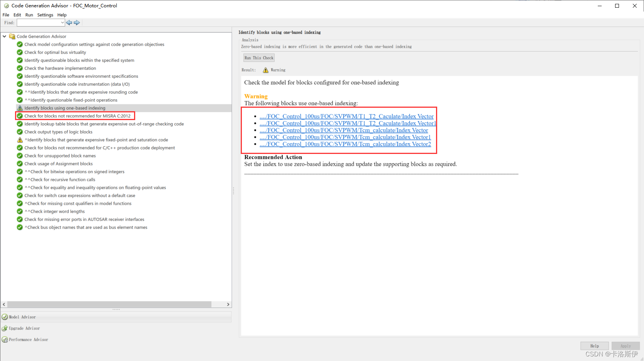Screen dimensions: 644x361
Task: Click green check icon for unsupported block names
Action: point(20,156)
